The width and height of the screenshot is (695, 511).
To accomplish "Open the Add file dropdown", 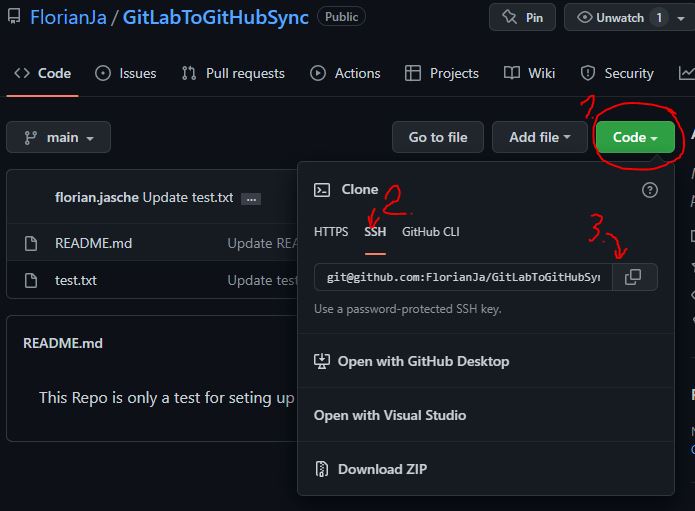I will (539, 137).
